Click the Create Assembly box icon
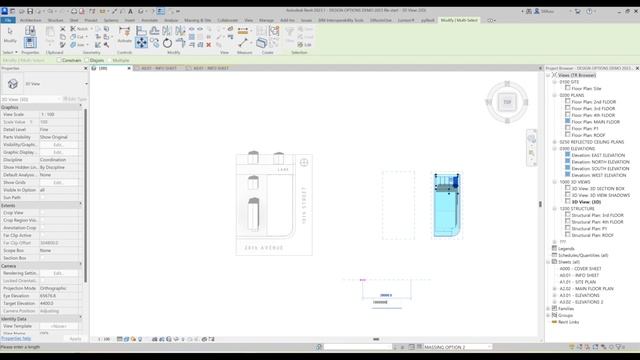The width and height of the screenshot is (640, 360). [262, 42]
